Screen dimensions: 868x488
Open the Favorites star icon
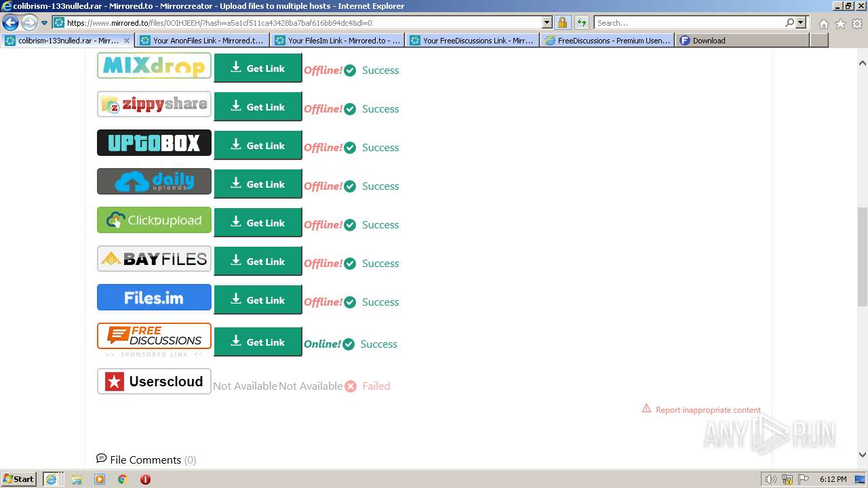pyautogui.click(x=840, y=24)
